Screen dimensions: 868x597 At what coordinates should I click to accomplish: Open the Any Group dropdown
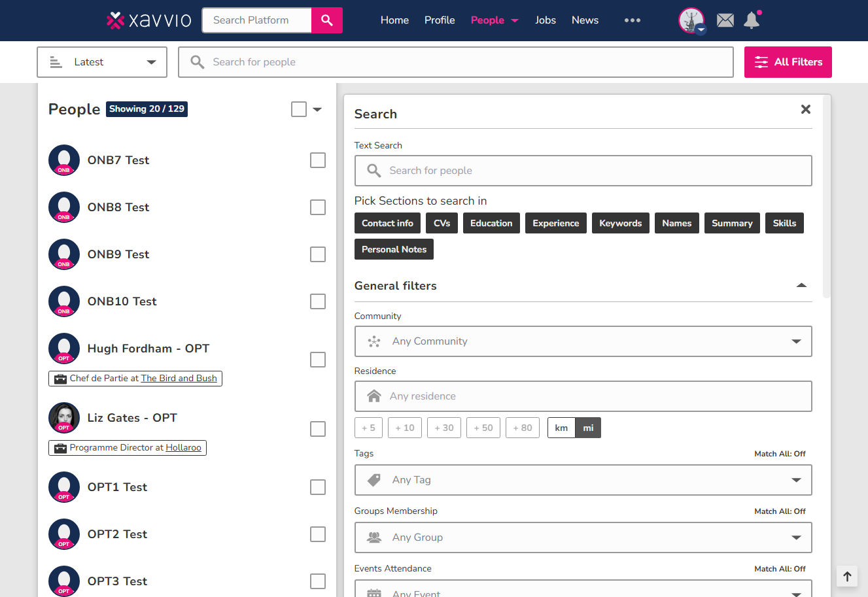[x=583, y=537]
